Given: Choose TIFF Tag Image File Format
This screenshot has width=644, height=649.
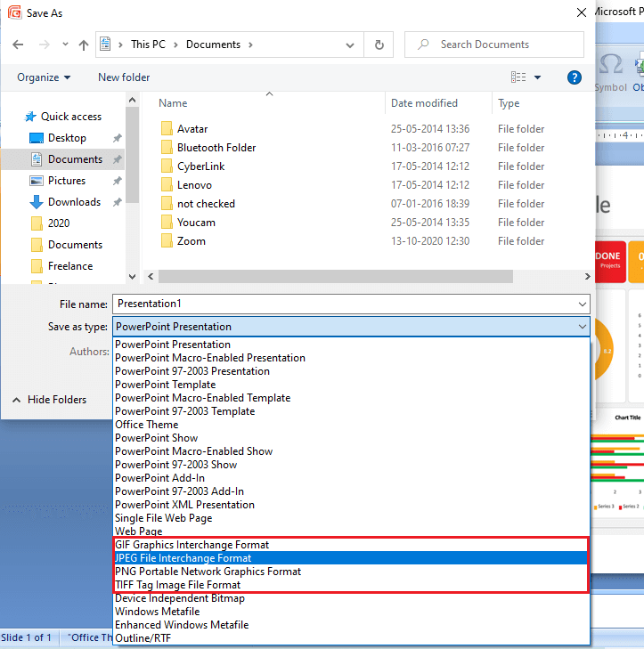Looking at the screenshot, I should coord(351,585).
